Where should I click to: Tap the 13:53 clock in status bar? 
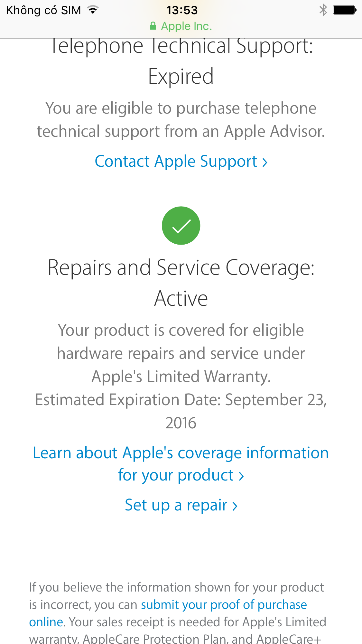(182, 10)
